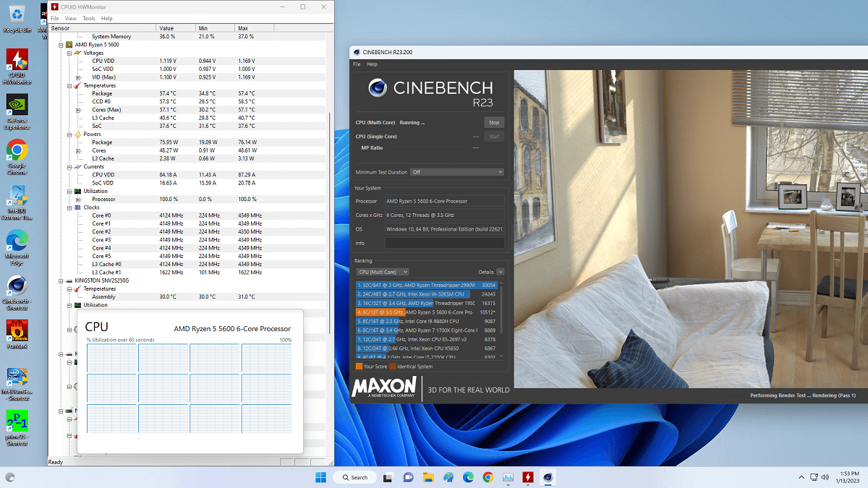
Task: Open the Chat app on taskbar
Action: (x=408, y=477)
